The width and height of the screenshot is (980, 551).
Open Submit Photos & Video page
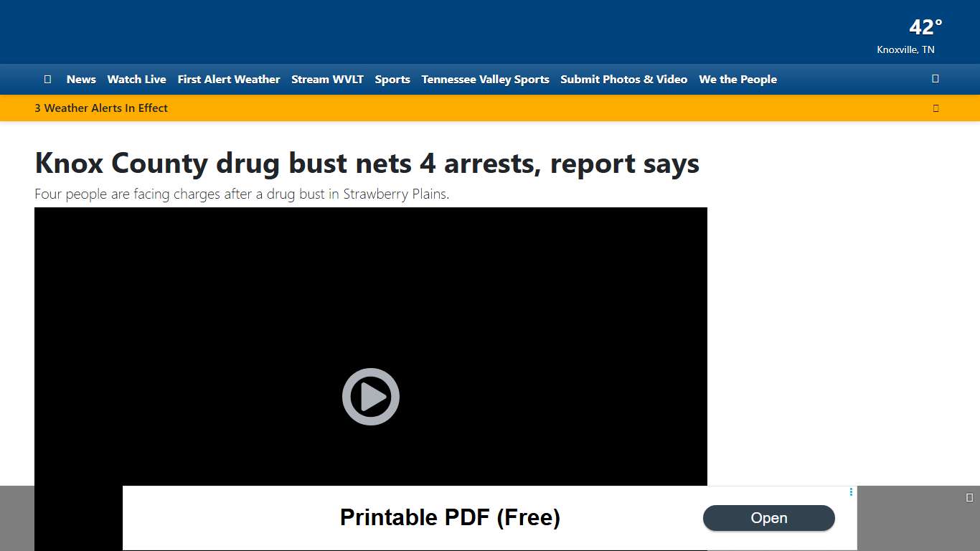point(623,80)
